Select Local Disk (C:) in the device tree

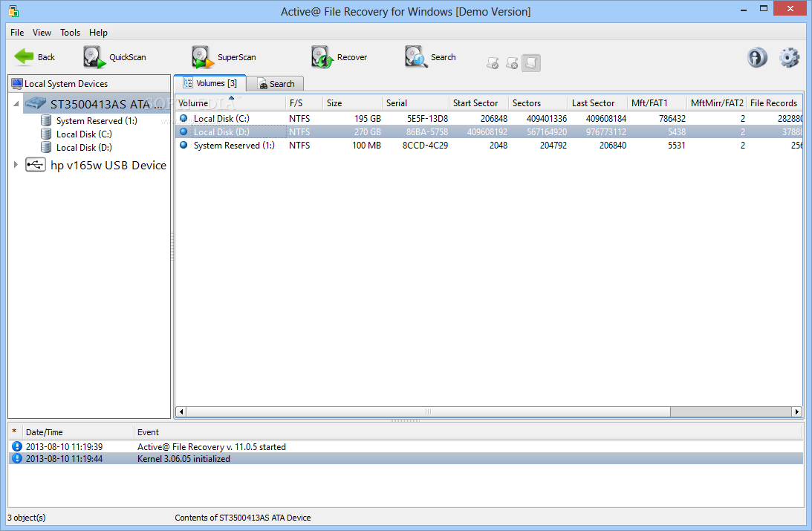[84, 134]
